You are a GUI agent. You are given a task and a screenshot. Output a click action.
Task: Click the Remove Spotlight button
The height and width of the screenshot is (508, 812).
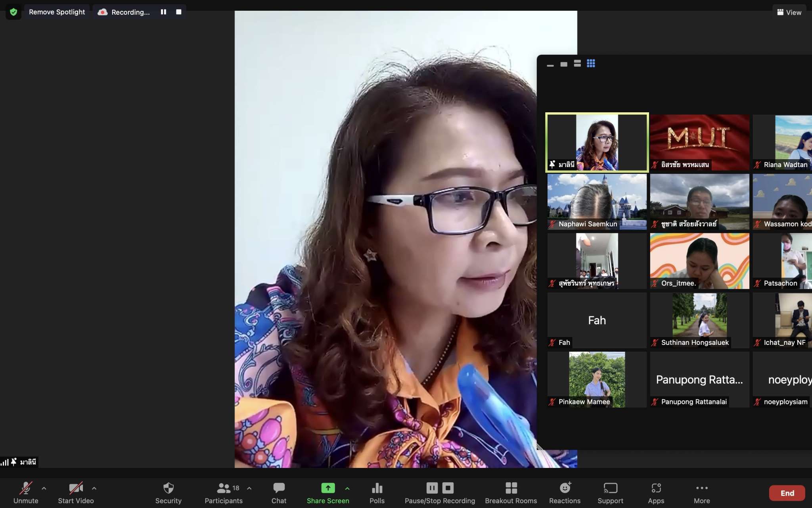(57, 12)
